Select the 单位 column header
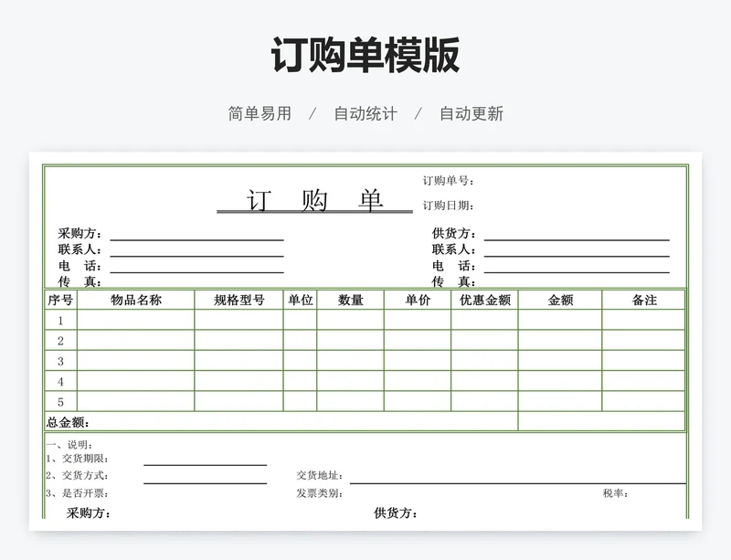The width and height of the screenshot is (731, 560). 301,300
